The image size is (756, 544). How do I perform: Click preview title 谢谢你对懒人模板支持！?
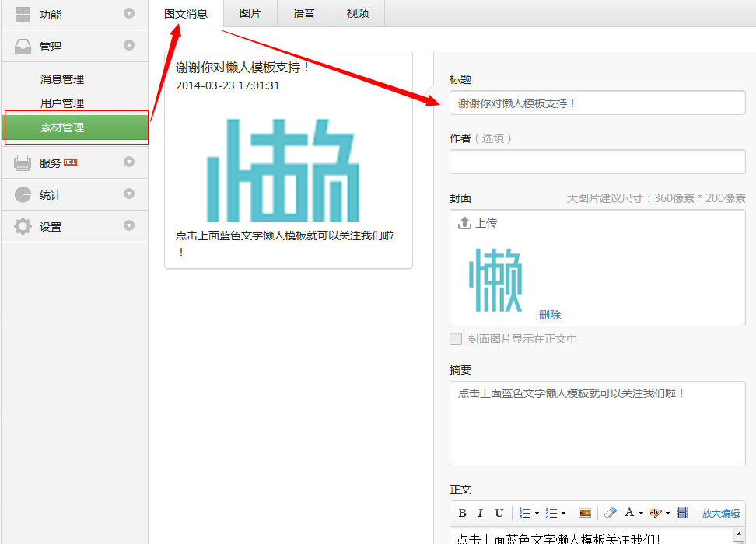tap(243, 67)
